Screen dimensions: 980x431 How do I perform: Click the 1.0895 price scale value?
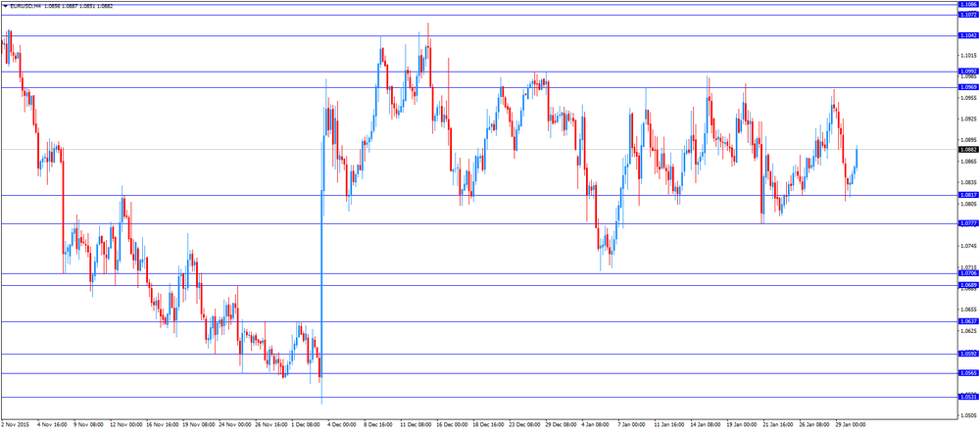(969, 140)
